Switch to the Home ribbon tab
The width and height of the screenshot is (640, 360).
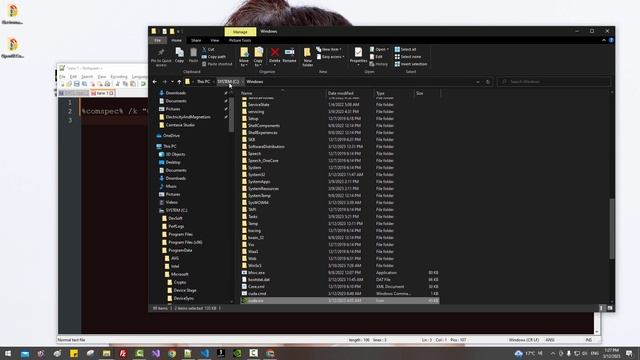tap(176, 40)
